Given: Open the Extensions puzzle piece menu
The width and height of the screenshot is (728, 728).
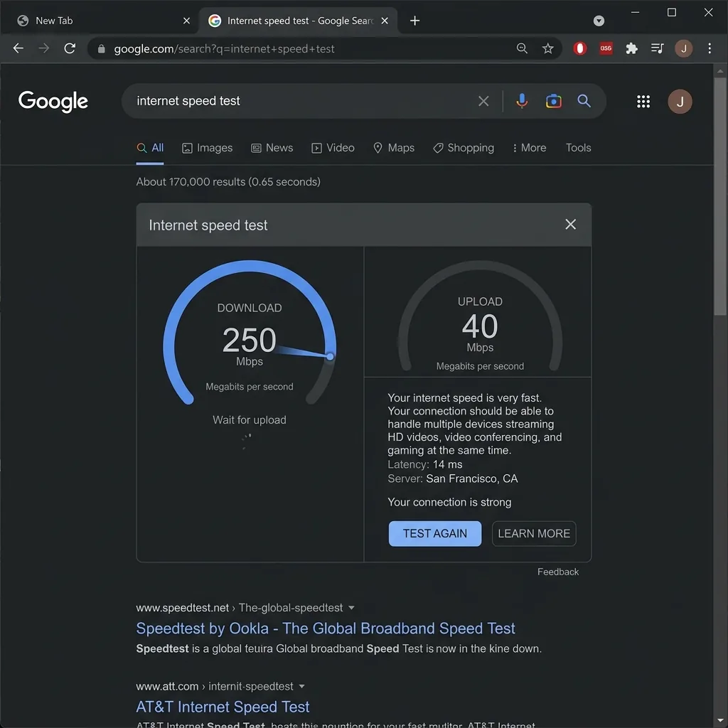Looking at the screenshot, I should 631,48.
